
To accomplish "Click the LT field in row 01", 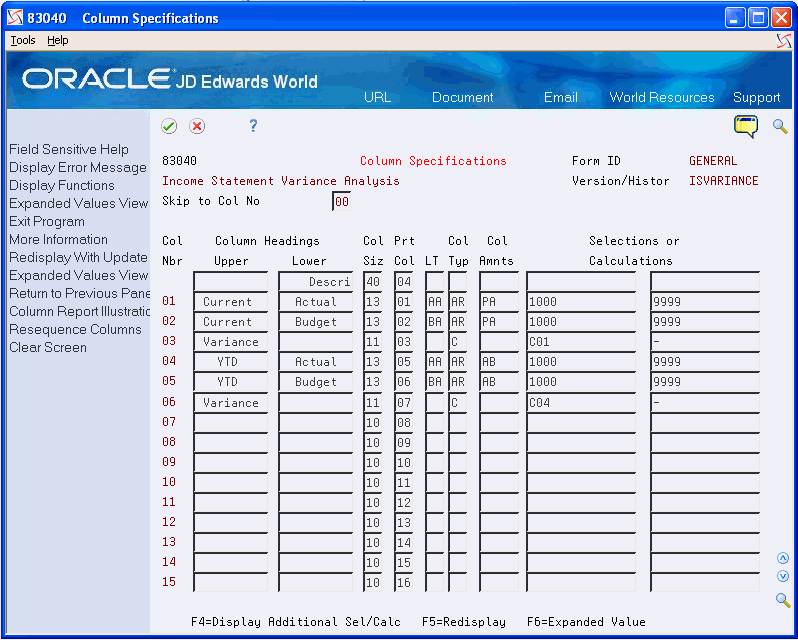I will [435, 301].
